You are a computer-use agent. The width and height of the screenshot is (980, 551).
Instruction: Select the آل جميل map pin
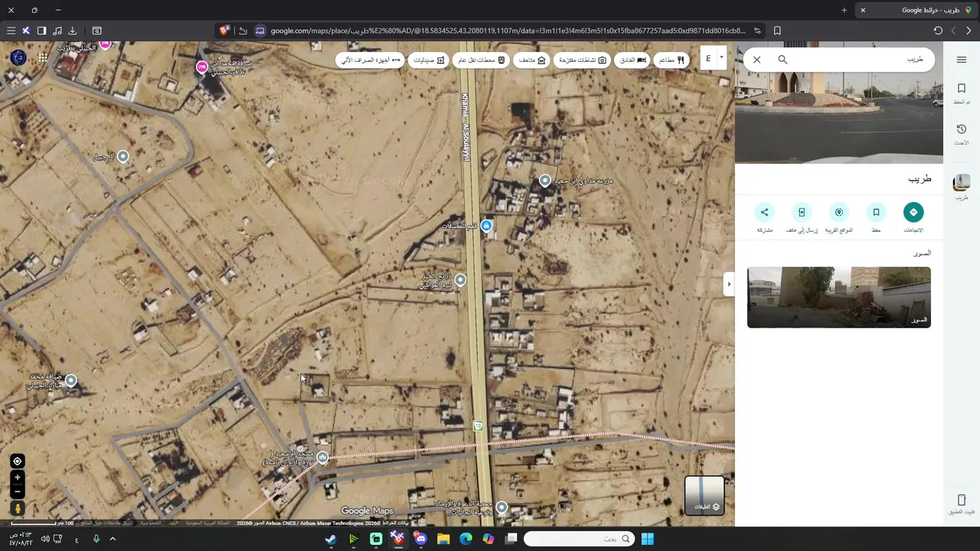point(122,156)
